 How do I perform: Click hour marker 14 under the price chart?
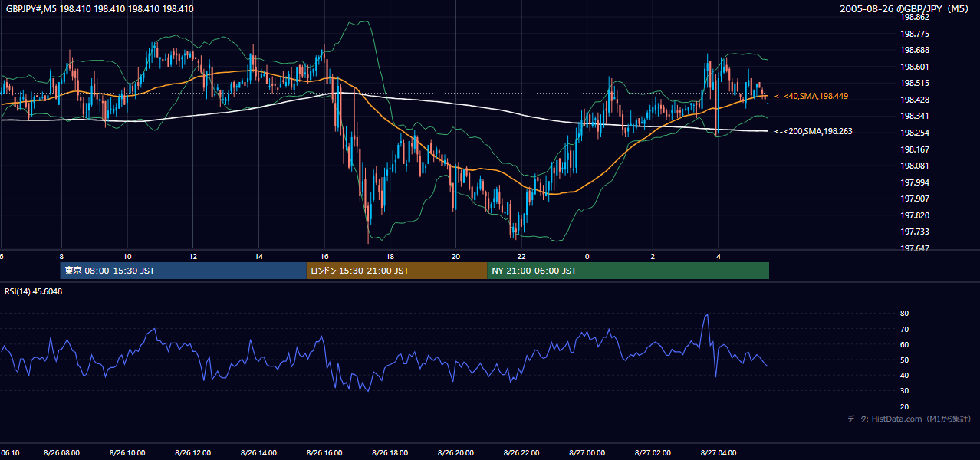click(258, 256)
